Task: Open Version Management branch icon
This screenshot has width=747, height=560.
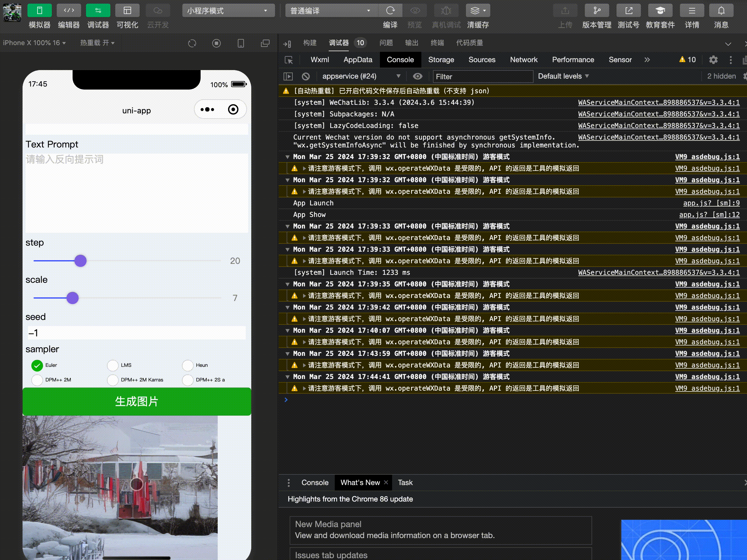Action: coord(597,10)
